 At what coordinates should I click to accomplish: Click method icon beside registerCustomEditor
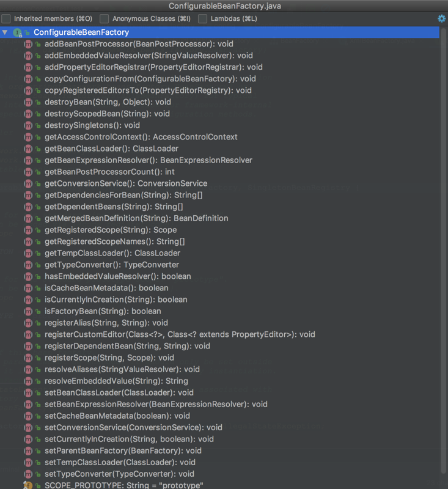click(x=28, y=334)
